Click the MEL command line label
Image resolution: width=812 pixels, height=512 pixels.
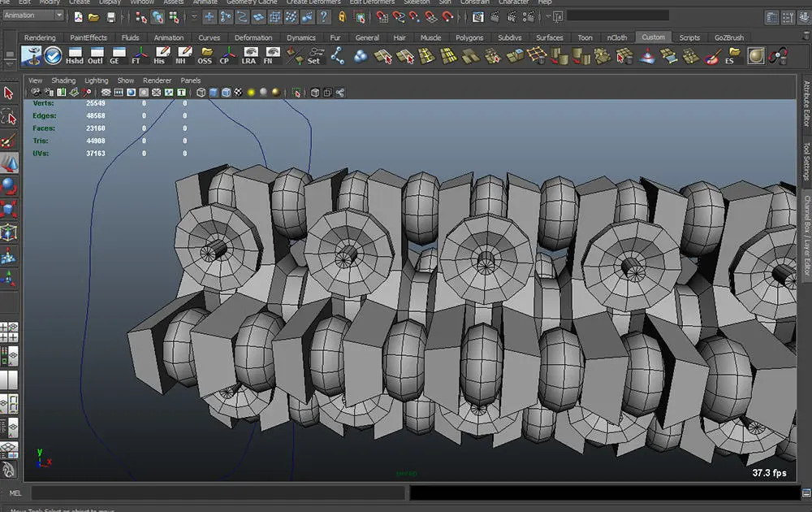tap(15, 493)
